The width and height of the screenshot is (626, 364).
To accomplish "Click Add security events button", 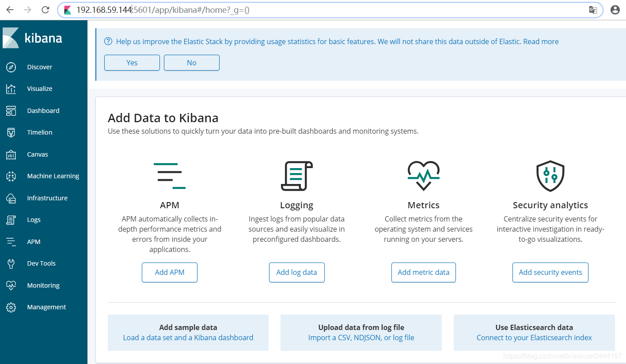I will [550, 272].
